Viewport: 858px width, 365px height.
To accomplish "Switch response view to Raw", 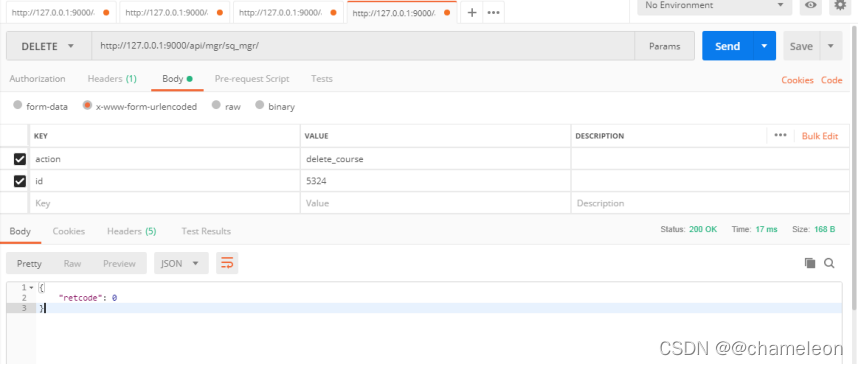I will 72,263.
